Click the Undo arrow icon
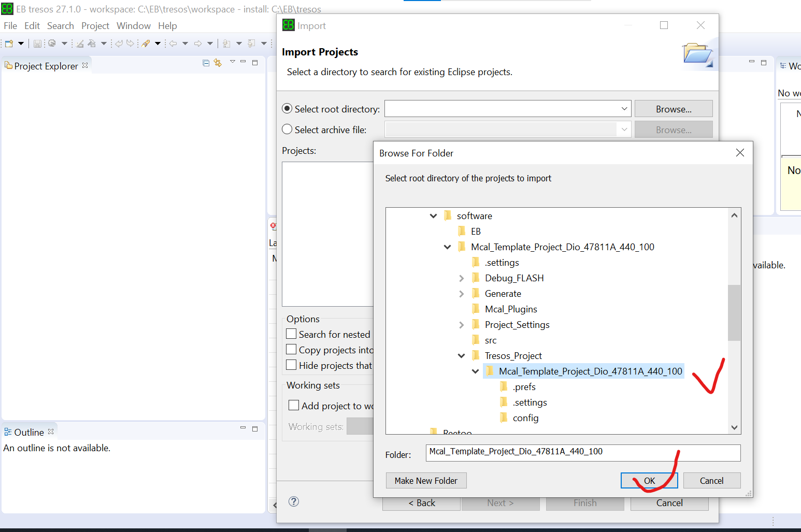Image resolution: width=801 pixels, height=532 pixels. (119, 43)
